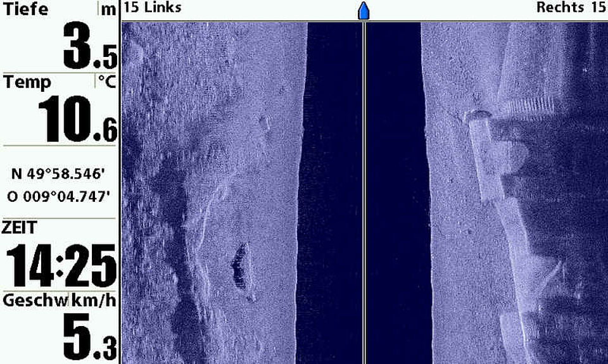Click latitude N 49°58.546'
Image resolution: width=608 pixels, height=364 pixels.
58,174
